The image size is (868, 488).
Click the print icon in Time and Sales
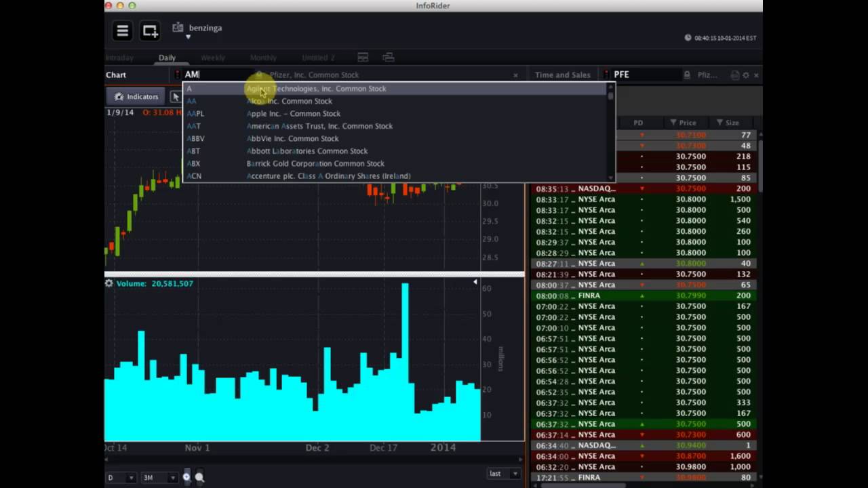[734, 75]
